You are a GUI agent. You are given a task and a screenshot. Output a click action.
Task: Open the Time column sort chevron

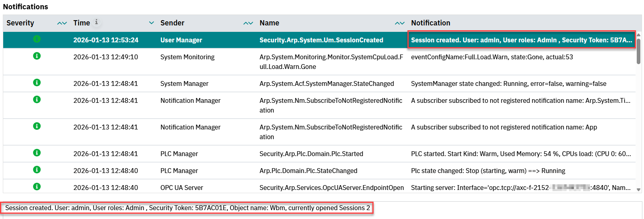pyautogui.click(x=152, y=23)
